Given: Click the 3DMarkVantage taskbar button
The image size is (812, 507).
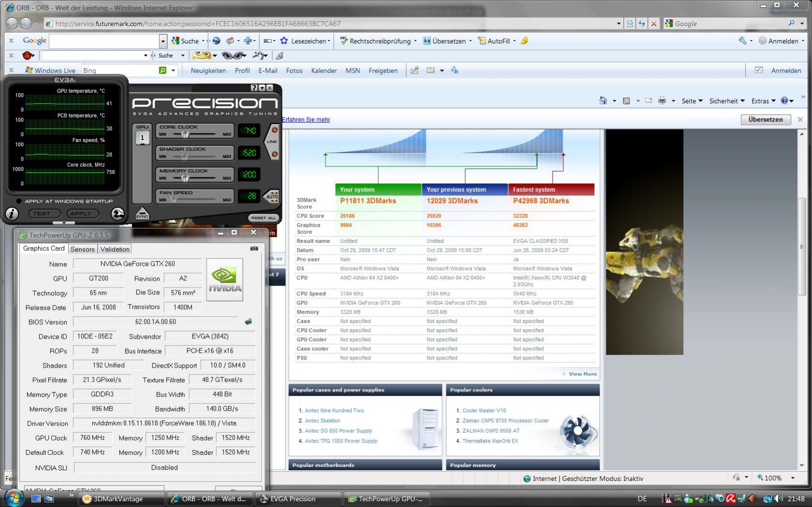Looking at the screenshot, I should (x=121, y=498).
